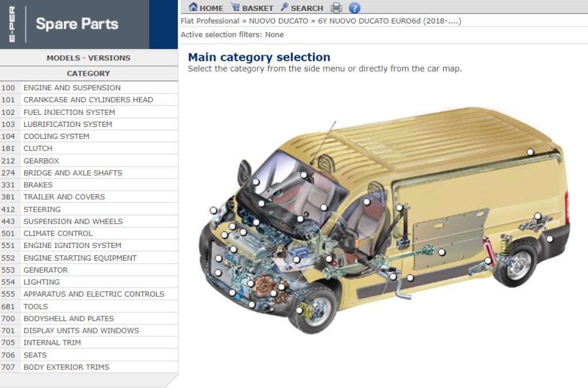Open 103 LUBRIFICATION SYSTEM category
Viewport: 588px width, 388px height.
tap(89, 124)
